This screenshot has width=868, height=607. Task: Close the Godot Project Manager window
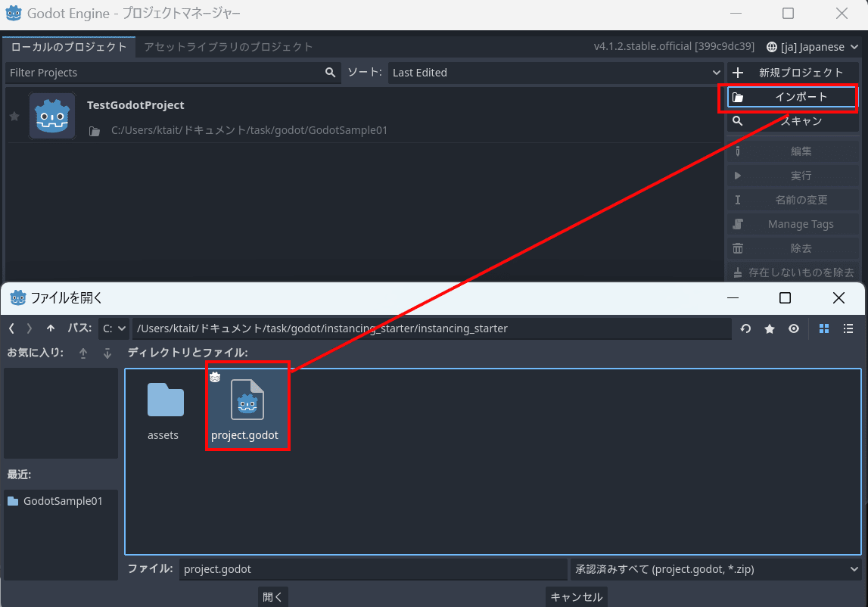tap(842, 14)
